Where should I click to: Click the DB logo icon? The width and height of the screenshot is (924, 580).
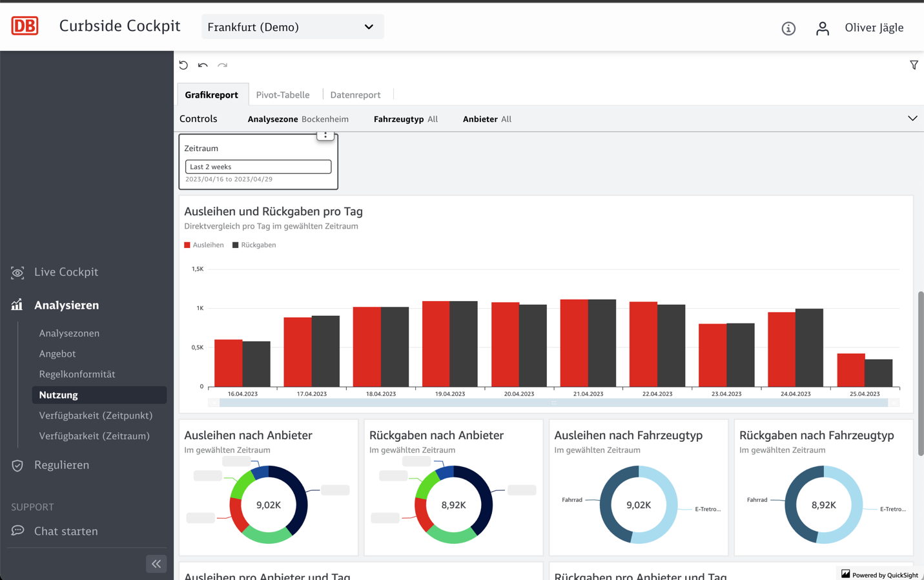tap(24, 25)
